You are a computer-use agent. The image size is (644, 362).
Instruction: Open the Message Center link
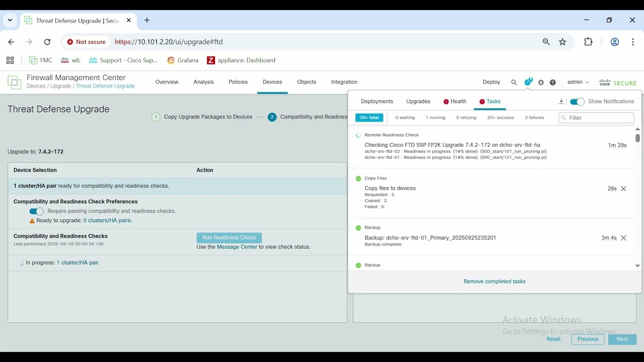click(x=237, y=247)
